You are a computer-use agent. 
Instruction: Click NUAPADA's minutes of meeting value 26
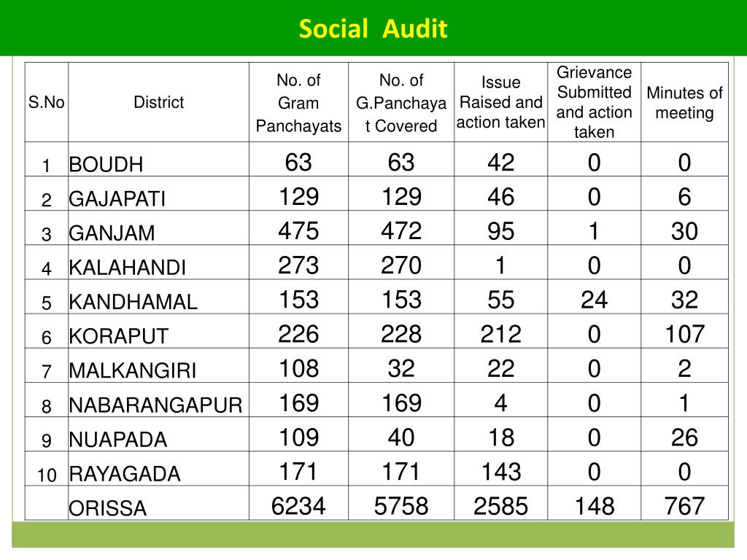(684, 437)
